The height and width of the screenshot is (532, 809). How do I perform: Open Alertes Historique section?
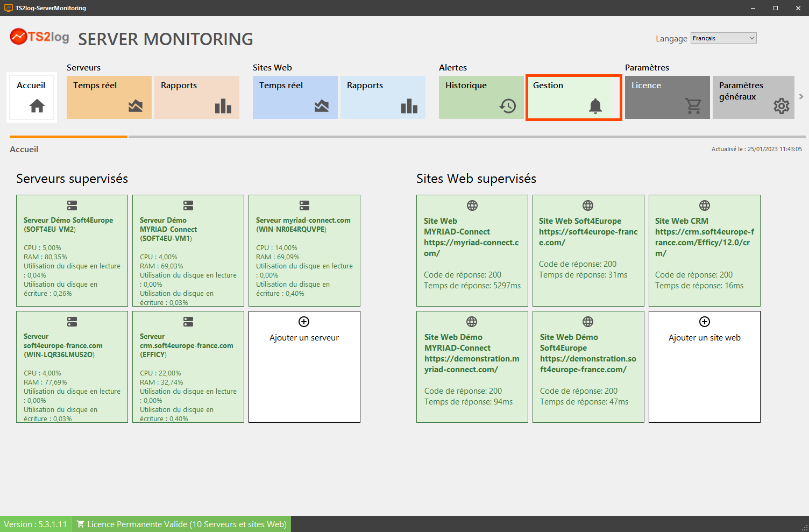click(481, 97)
